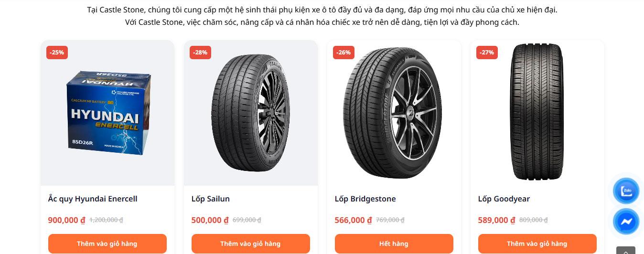Add Lốp Goodyear to cart
644x254 pixels.
pyautogui.click(x=537, y=243)
